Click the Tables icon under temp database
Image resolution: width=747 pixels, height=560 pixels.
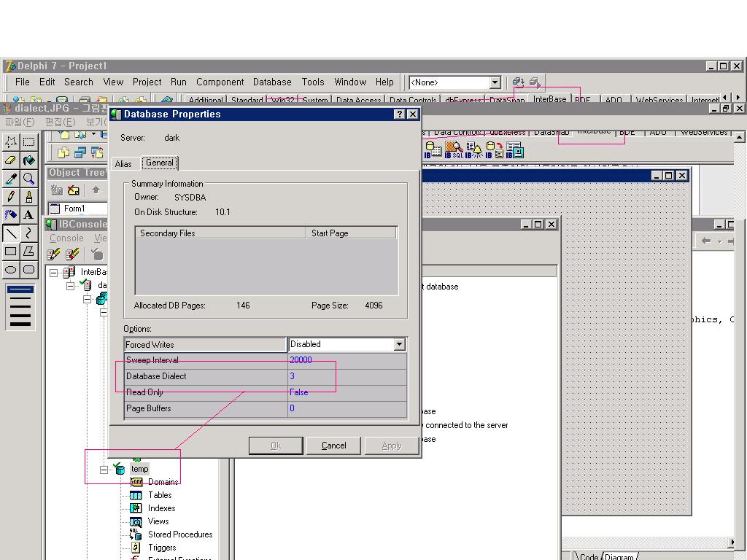(136, 495)
